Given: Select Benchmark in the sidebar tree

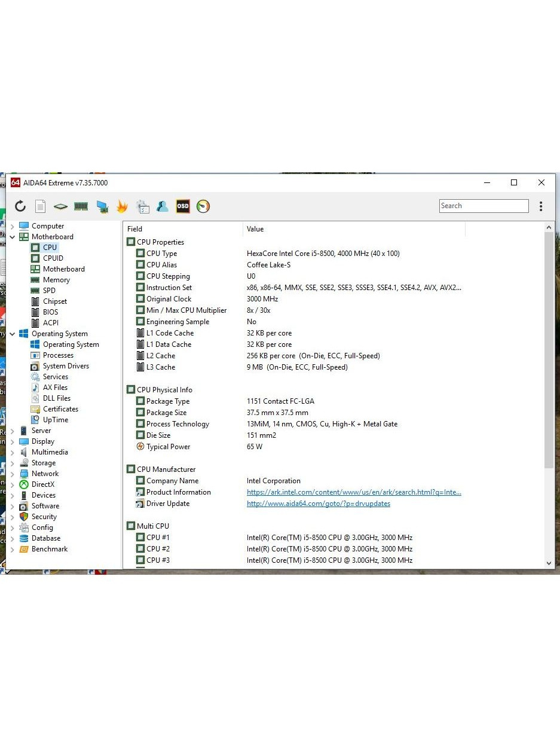Looking at the screenshot, I should tap(49, 549).
